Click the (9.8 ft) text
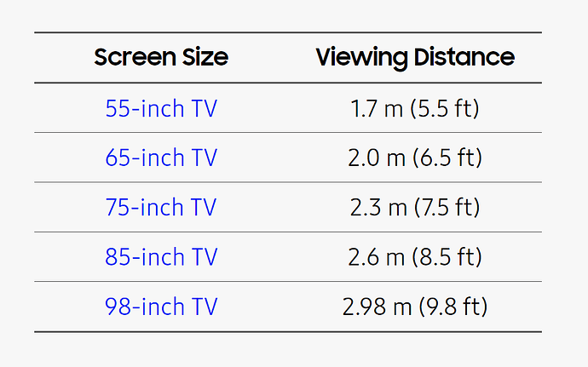Image resolution: width=588 pixels, height=367 pixels. (453, 307)
